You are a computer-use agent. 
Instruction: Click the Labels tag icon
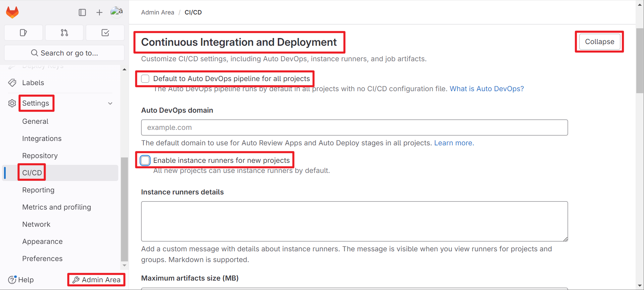click(12, 83)
